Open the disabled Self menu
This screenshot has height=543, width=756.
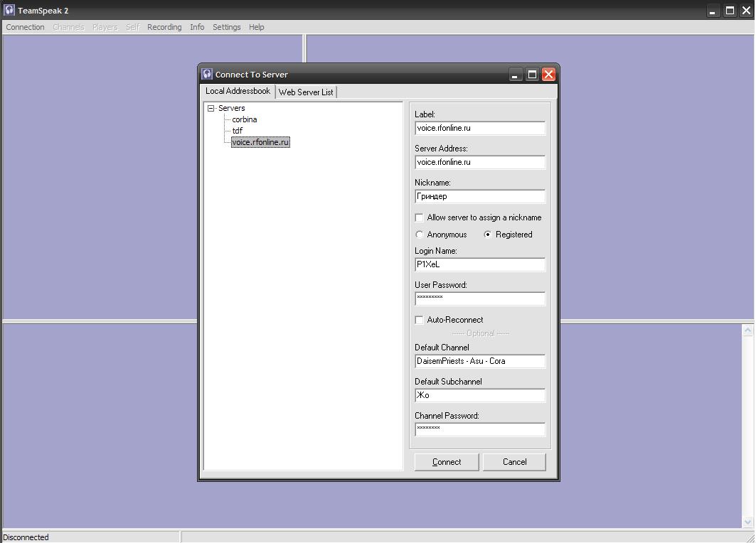(x=132, y=27)
